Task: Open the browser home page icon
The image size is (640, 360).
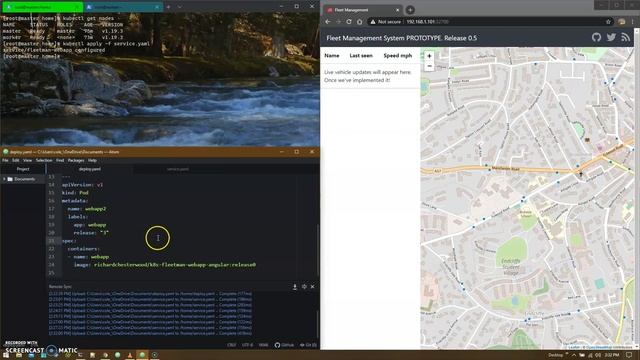Action: tap(360, 22)
